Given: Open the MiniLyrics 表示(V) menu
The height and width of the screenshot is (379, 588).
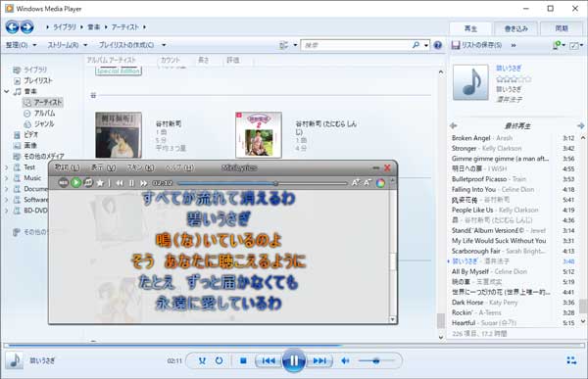Looking at the screenshot, I should pyautogui.click(x=103, y=167).
